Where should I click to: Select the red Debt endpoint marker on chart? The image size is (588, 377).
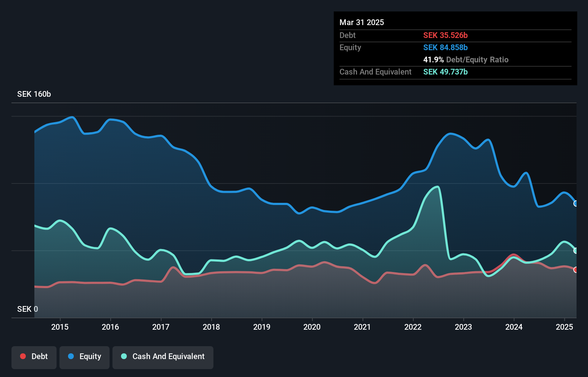coord(576,270)
